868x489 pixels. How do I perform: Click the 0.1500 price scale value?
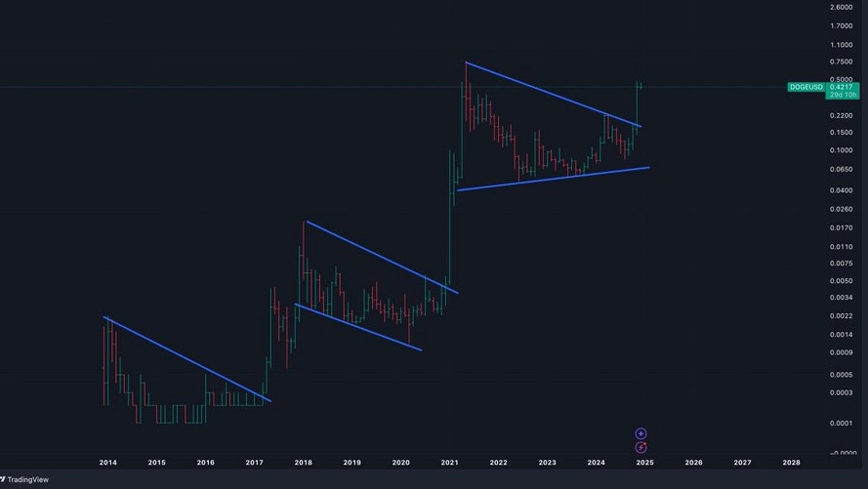(842, 133)
